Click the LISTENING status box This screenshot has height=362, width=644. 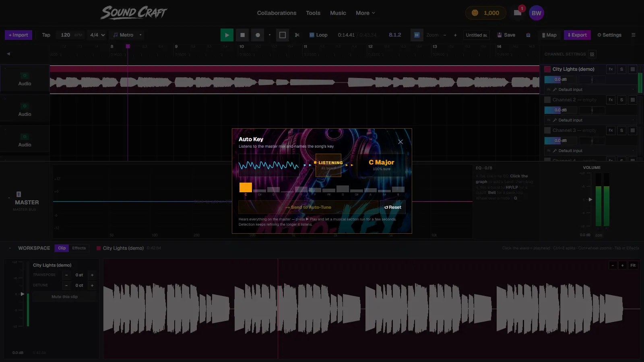tap(328, 165)
